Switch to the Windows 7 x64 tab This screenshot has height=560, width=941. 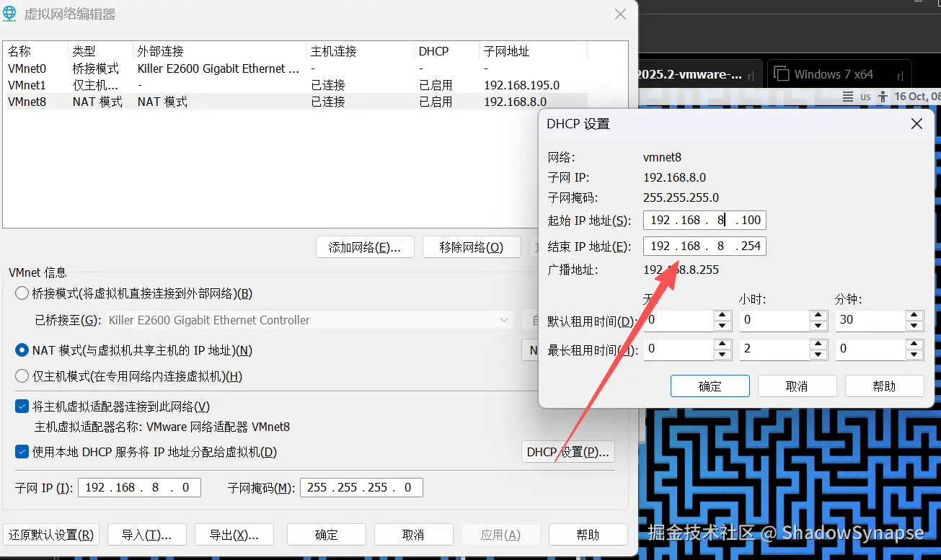[x=839, y=74]
